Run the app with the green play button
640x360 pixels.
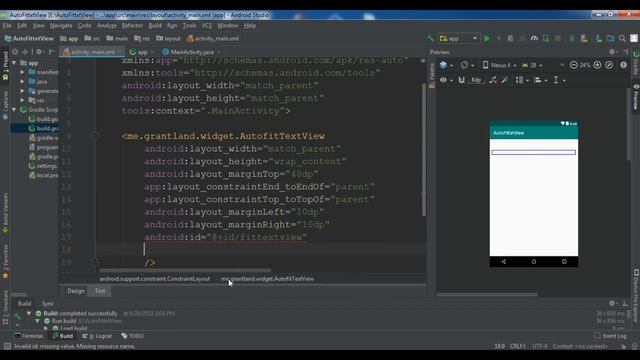click(x=487, y=38)
